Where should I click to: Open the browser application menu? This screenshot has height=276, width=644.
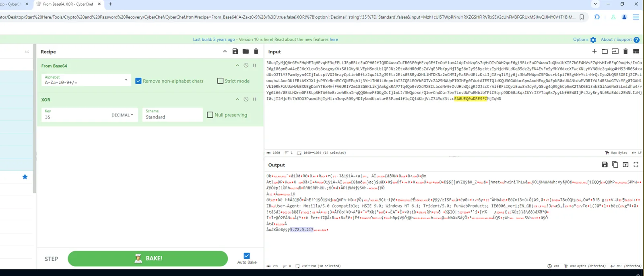(636, 17)
